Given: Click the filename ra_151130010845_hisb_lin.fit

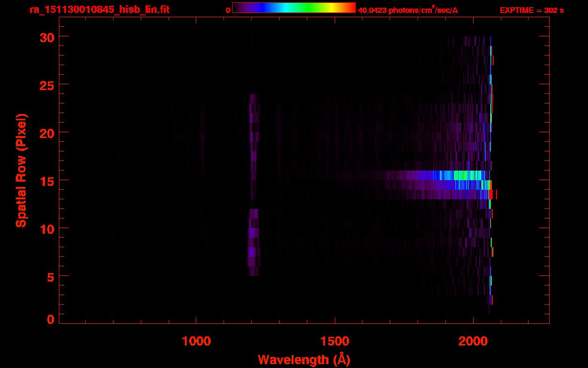Looking at the screenshot, I should tap(100, 10).
